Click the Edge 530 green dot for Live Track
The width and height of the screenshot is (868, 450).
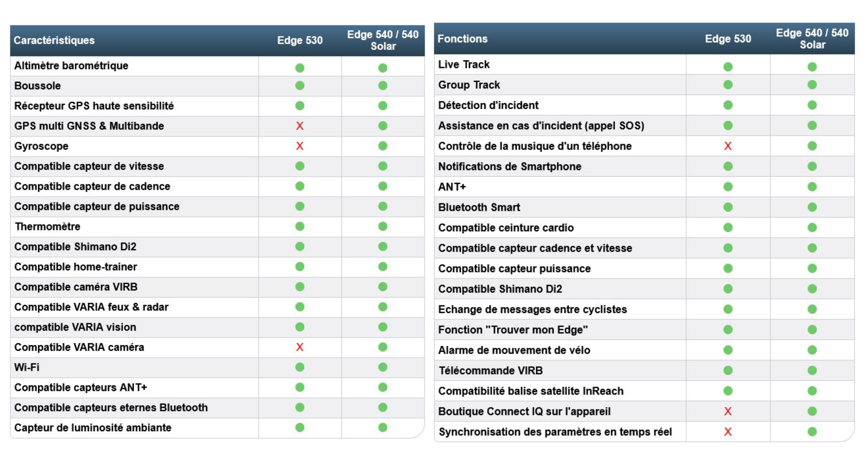click(x=728, y=66)
